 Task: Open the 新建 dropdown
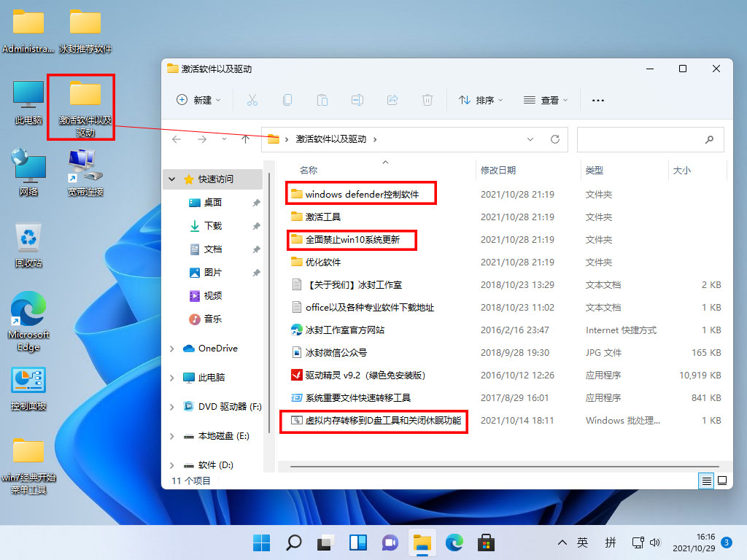tap(198, 100)
